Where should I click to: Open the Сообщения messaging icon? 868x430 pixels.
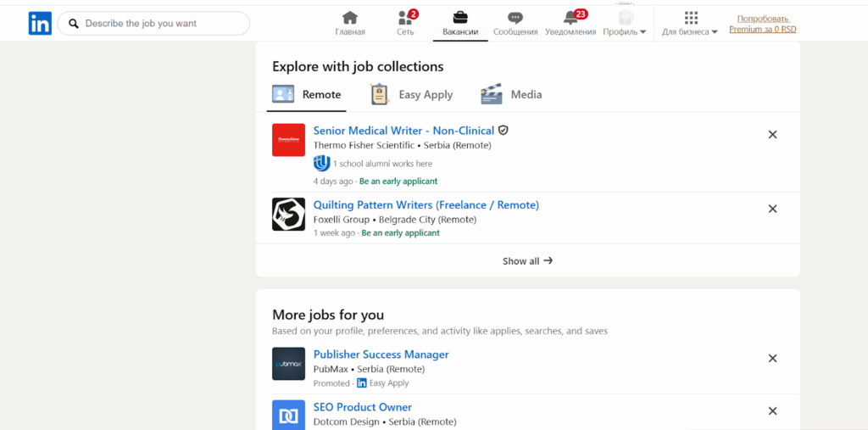[x=515, y=19]
